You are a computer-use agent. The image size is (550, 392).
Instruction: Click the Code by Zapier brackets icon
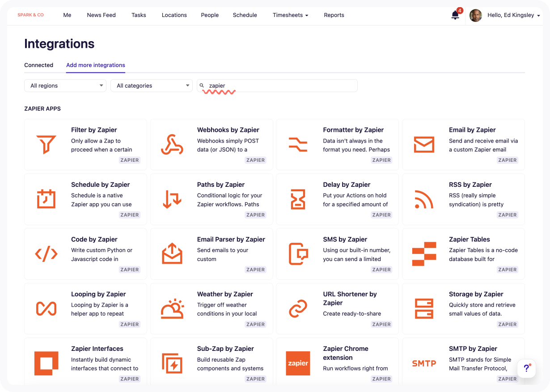46,254
